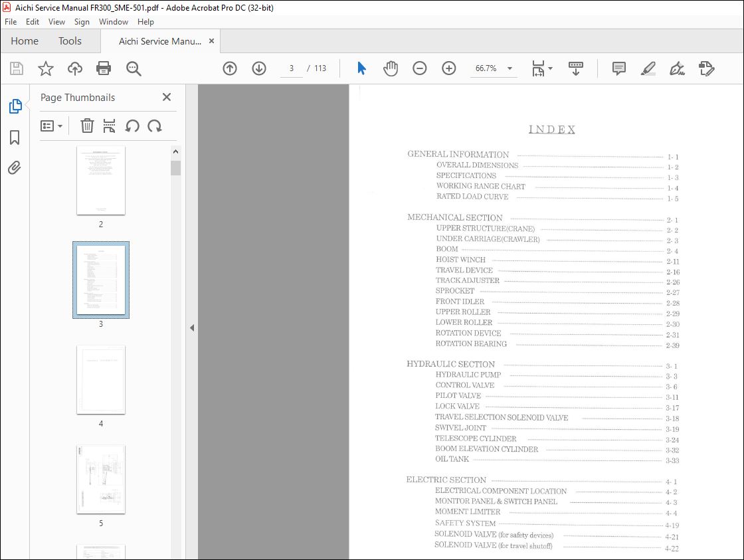Open the Sign menu
744x560 pixels.
pyautogui.click(x=82, y=22)
